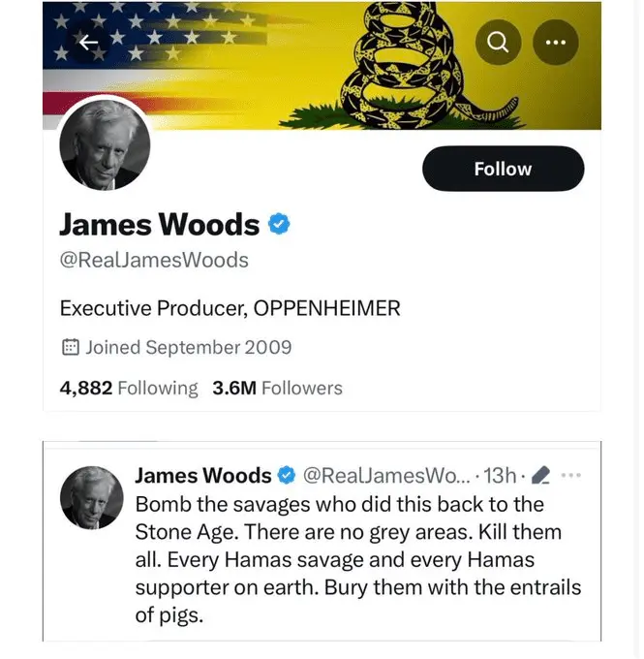Click the @RealJamesWoods profile handle
Image resolution: width=644 pixels, height=659 pixels.
[154, 260]
